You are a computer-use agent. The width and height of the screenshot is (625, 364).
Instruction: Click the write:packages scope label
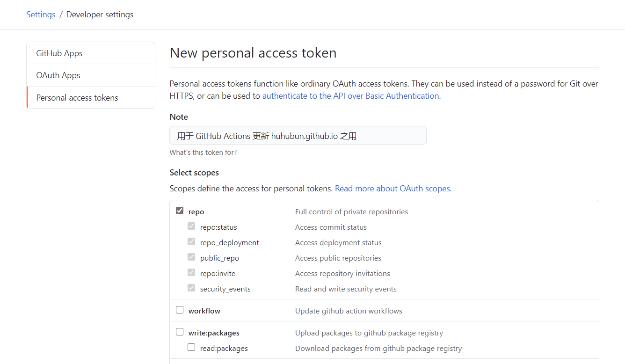click(x=214, y=332)
